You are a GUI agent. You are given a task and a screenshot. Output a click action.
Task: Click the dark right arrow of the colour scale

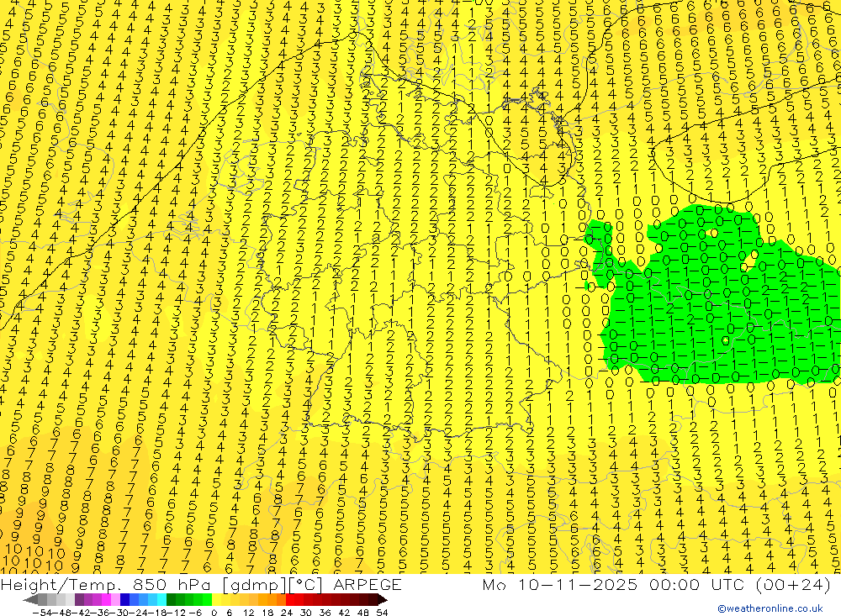[383, 600]
